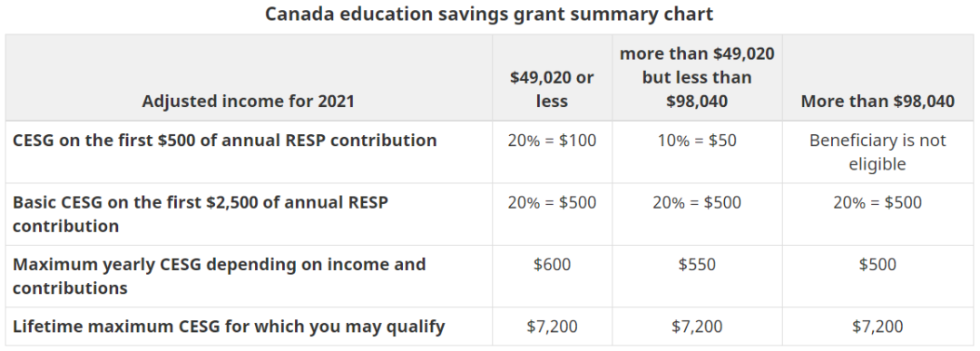The width and height of the screenshot is (980, 351).
Task: Click the '$550' maximum yearly cell
Action: pyautogui.click(x=697, y=264)
